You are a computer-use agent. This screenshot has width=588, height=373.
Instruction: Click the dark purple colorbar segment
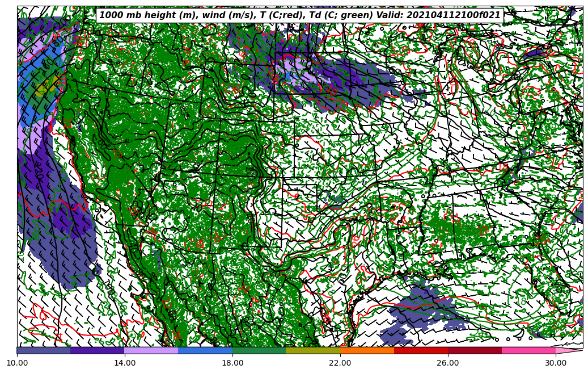(98, 350)
